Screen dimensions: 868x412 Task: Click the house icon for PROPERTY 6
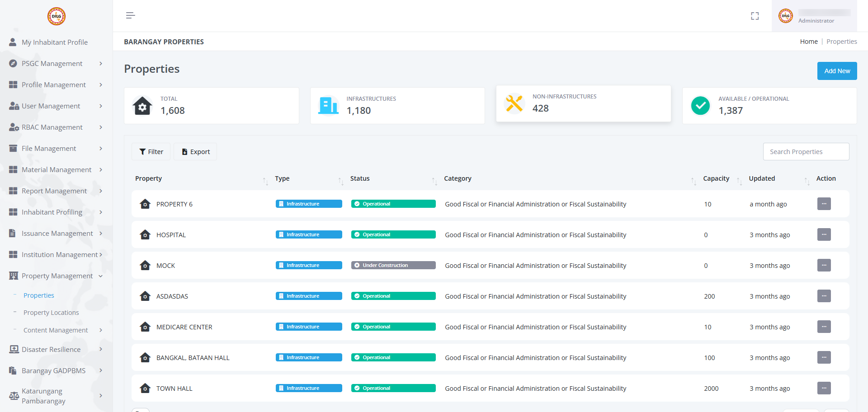[x=145, y=204]
